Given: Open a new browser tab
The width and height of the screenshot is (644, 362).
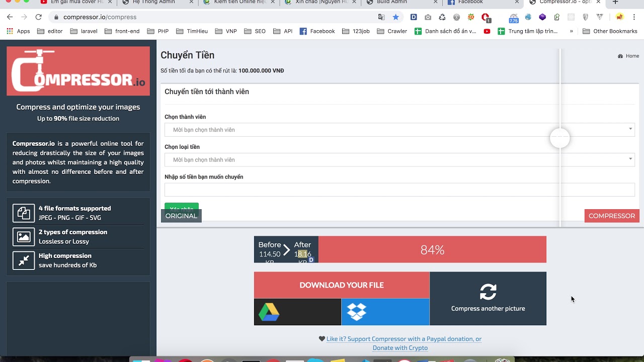Looking at the screenshot, I should pyautogui.click(x=615, y=3).
